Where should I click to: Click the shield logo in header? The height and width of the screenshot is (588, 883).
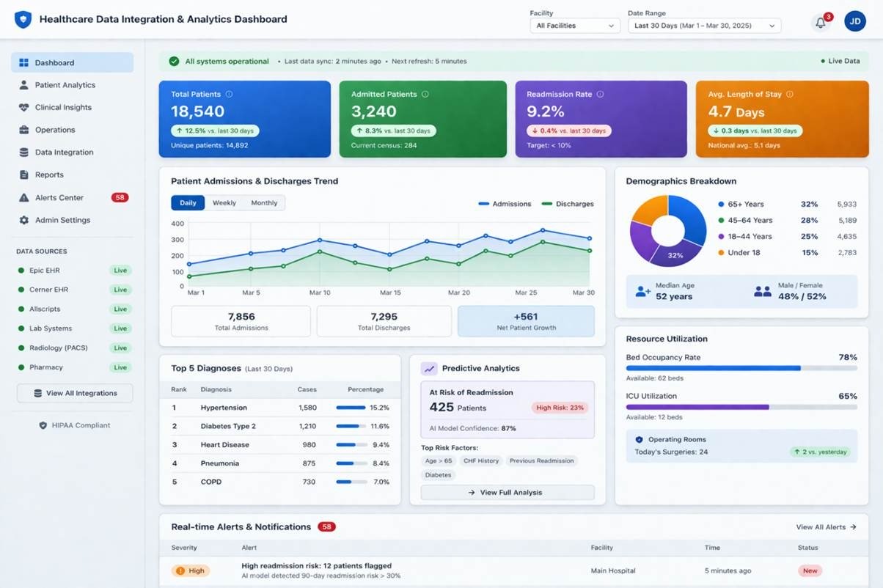click(23, 20)
